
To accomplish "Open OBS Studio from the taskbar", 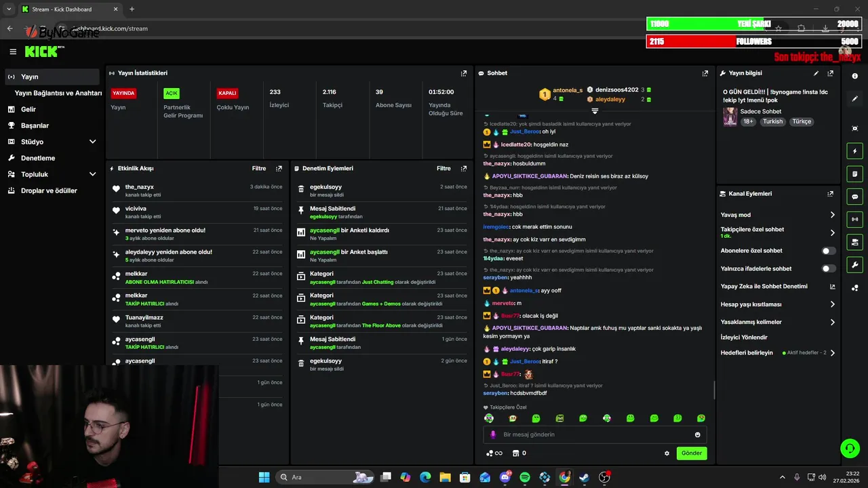I will [604, 477].
